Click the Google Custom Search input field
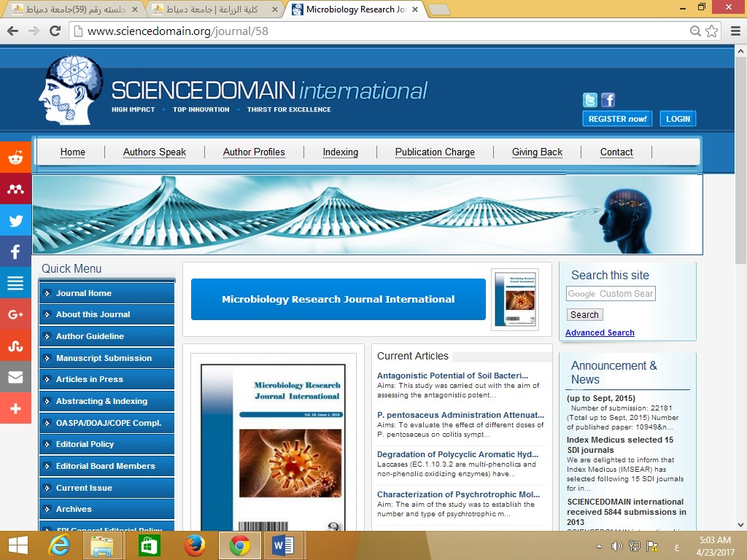The width and height of the screenshot is (747, 560). coord(611,294)
